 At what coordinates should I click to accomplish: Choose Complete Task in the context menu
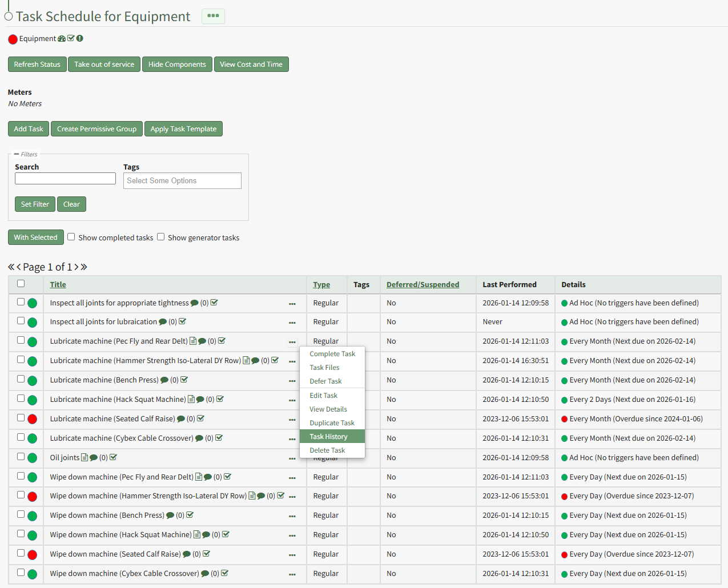[332, 354]
